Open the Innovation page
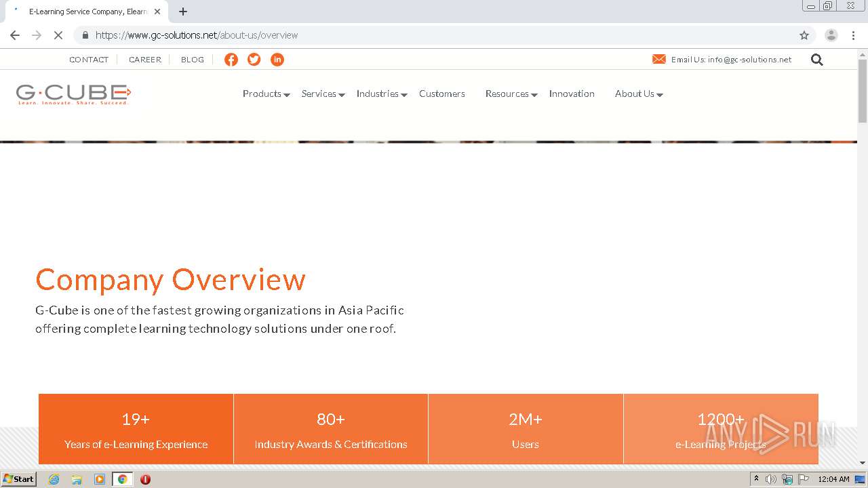The height and width of the screenshot is (488, 868). pos(572,94)
